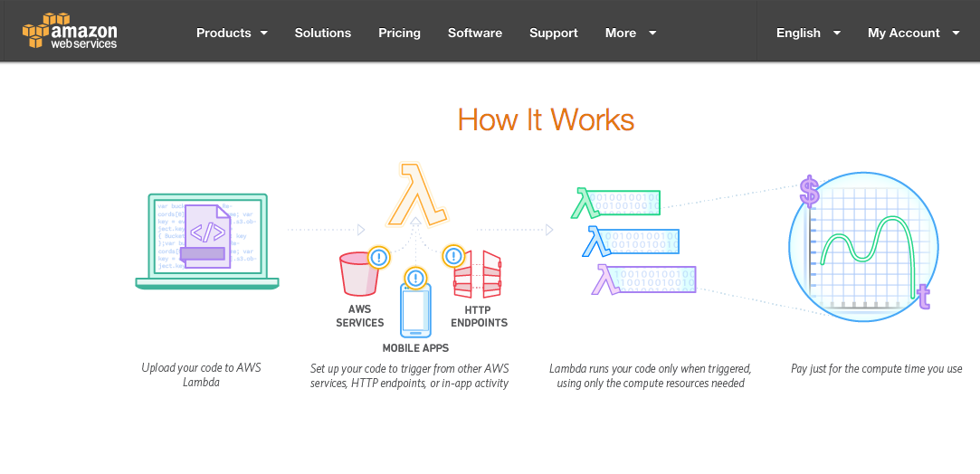Screen dimensions: 980x474
Task: Click the red HTTP endpoints icon
Action: [x=477, y=273]
